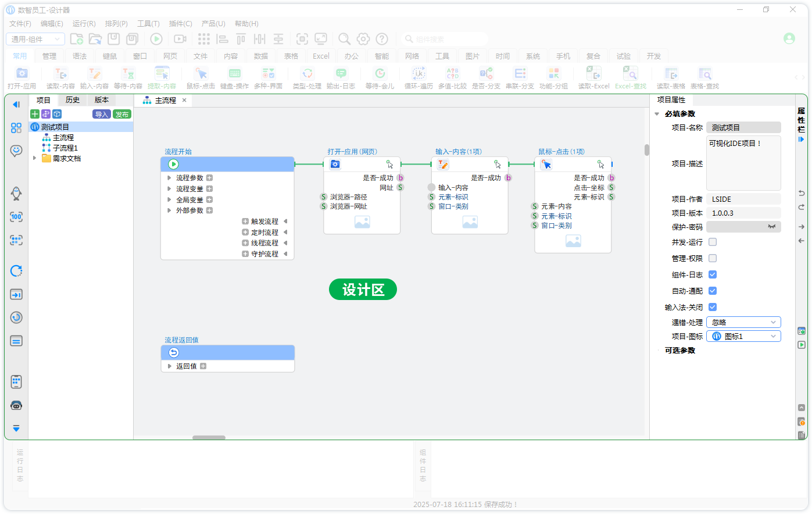Click the 导入 button
The width and height of the screenshot is (812, 514).
click(102, 114)
